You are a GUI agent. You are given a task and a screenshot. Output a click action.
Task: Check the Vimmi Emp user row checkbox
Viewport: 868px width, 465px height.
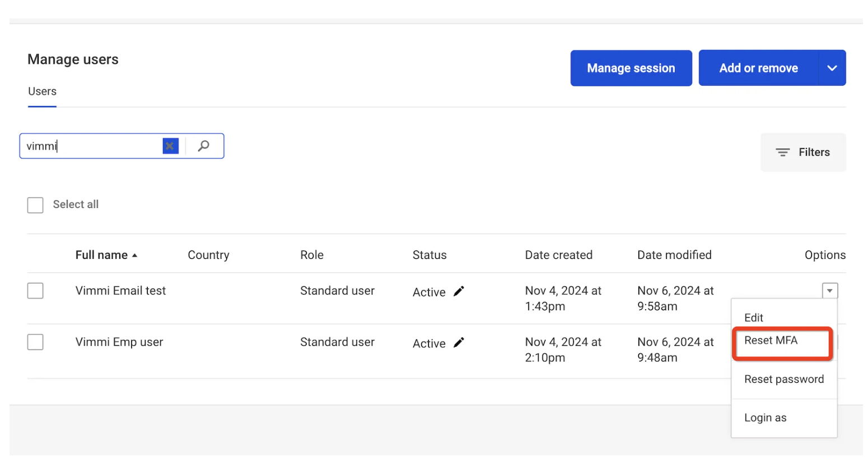click(35, 342)
